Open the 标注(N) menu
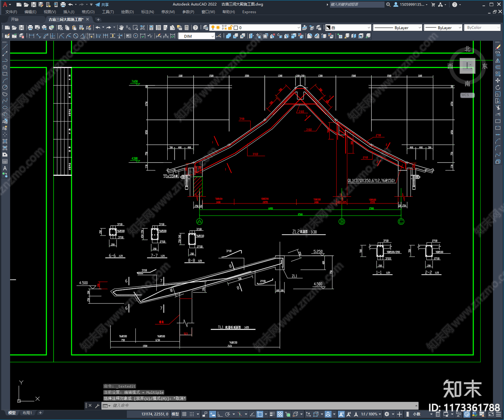The height and width of the screenshot is (420, 504). [147, 12]
